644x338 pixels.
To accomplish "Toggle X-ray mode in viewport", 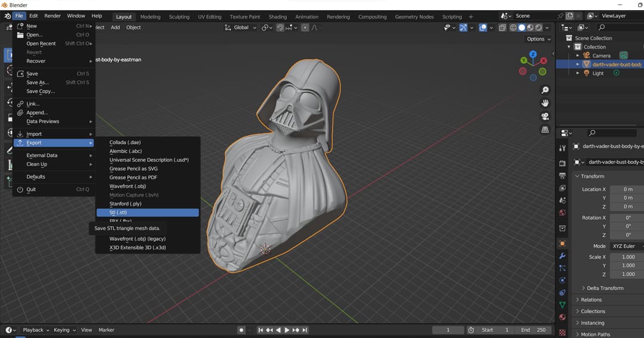I will pyautogui.click(x=502, y=27).
